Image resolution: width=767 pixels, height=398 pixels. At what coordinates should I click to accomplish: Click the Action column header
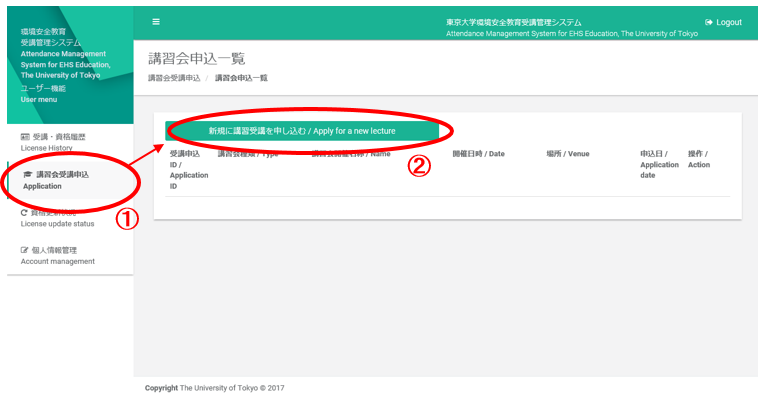[x=699, y=159]
